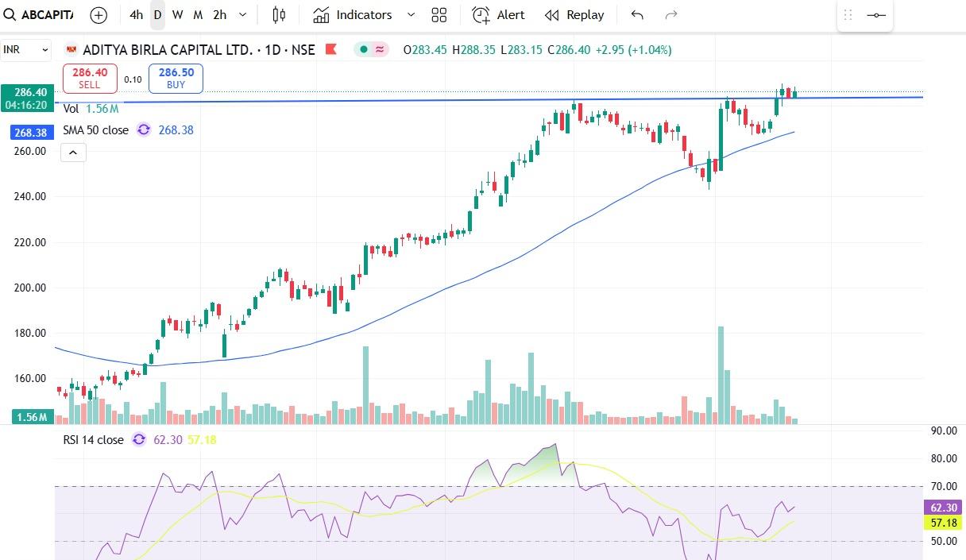Expand the timeframe list chevron

click(243, 14)
